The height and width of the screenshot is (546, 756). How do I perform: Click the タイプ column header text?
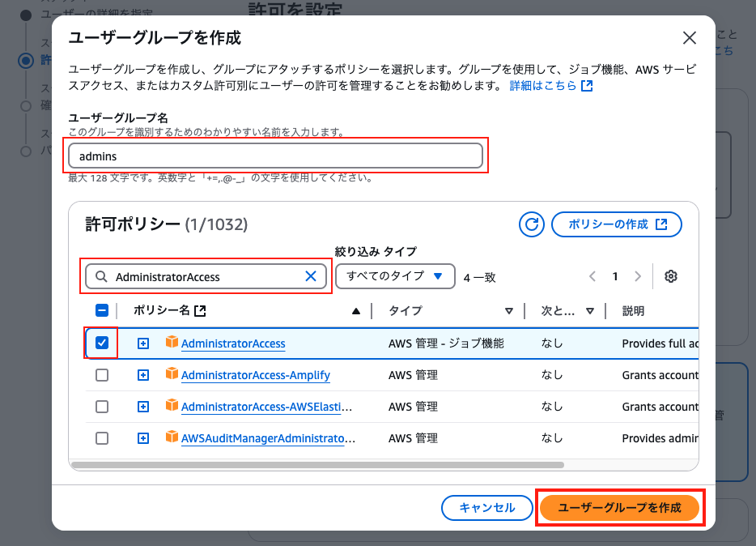coord(406,310)
